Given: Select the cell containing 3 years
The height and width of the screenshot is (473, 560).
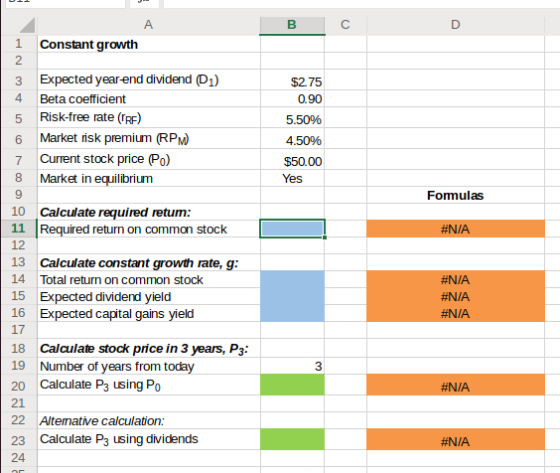Looking at the screenshot, I should tap(292, 365).
